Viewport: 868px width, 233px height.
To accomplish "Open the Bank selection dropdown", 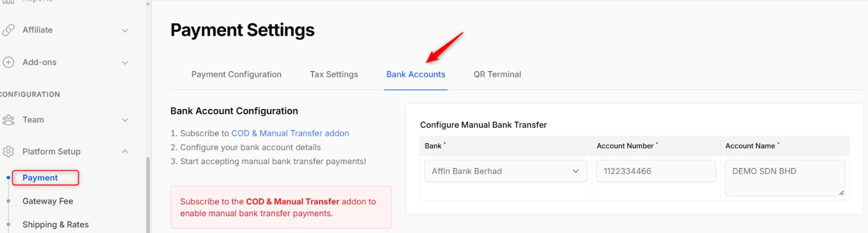I will tap(505, 171).
